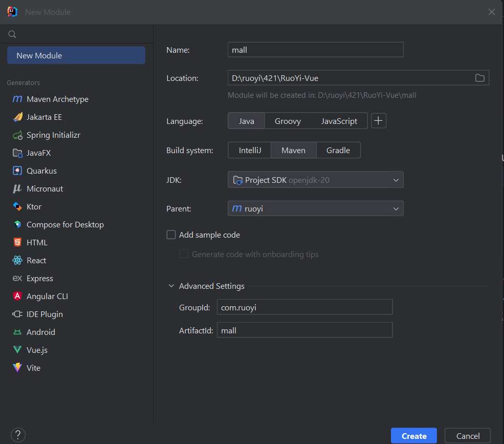This screenshot has height=444, width=504.
Task: Click the React atom icon
Action: (17, 260)
